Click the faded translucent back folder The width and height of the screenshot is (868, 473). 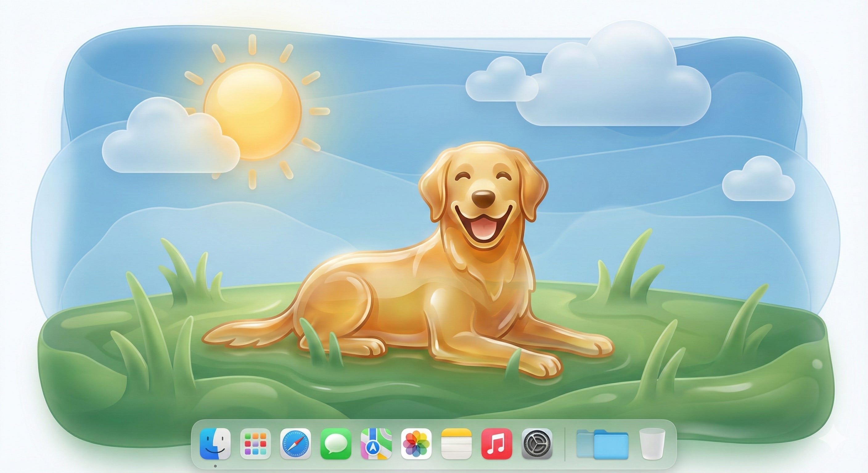(584, 445)
